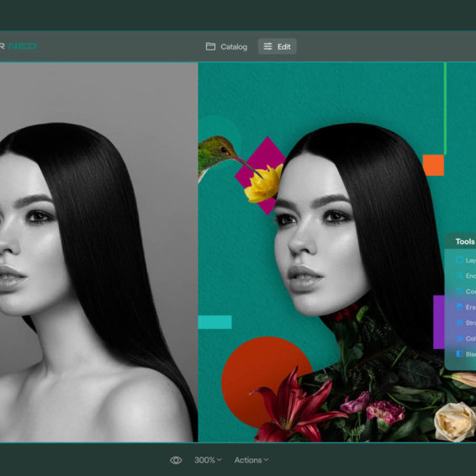476x476 pixels.
Task: Click the before/after divider line
Action: [x=198, y=252]
